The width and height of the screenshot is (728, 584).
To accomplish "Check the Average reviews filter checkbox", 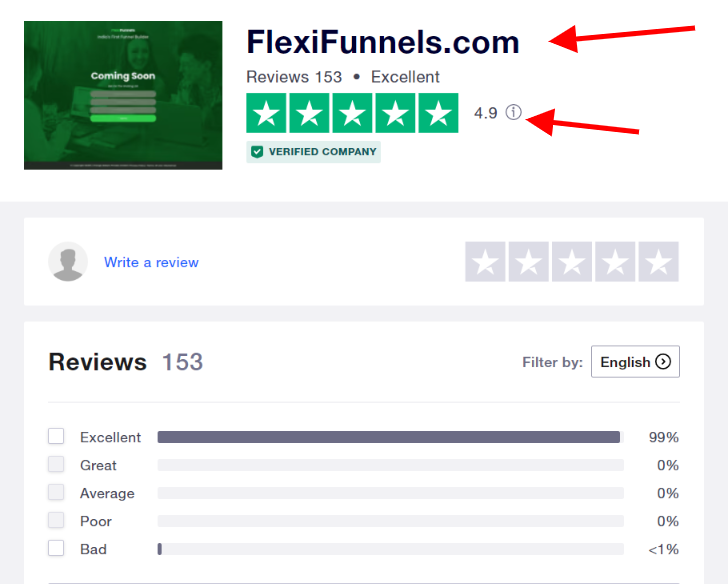I will coord(56,492).
